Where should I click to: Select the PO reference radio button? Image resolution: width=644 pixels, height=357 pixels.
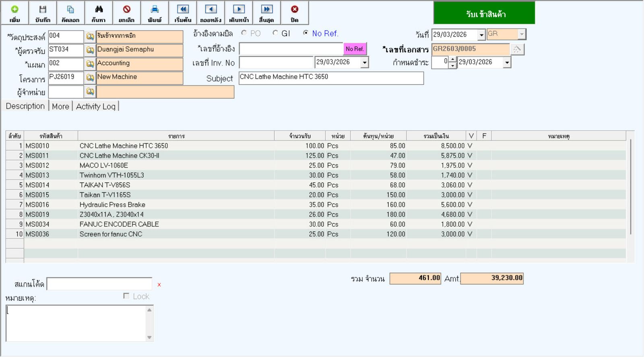click(244, 33)
